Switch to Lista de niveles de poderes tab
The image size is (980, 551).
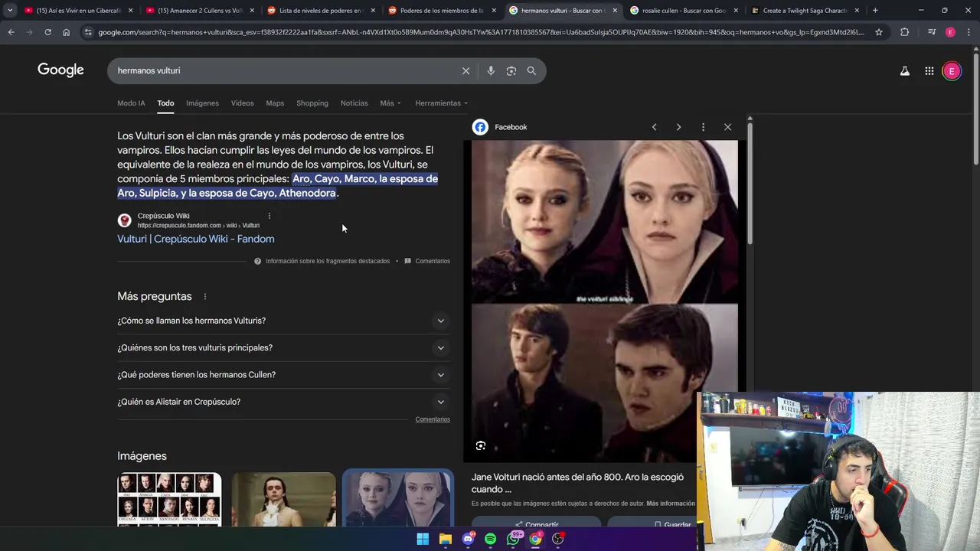coord(321,11)
